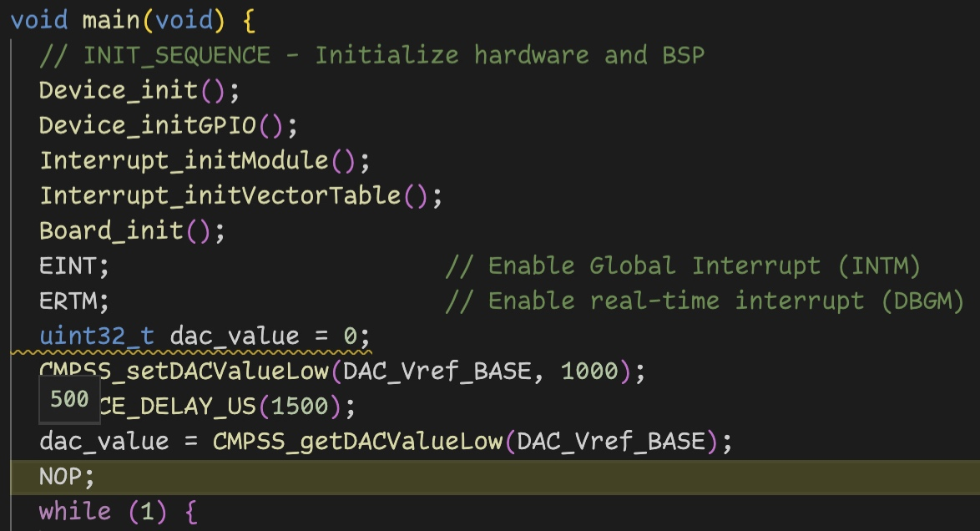This screenshot has width=980, height=531.
Task: Click the ERTM macro statement
Action: tap(73, 301)
